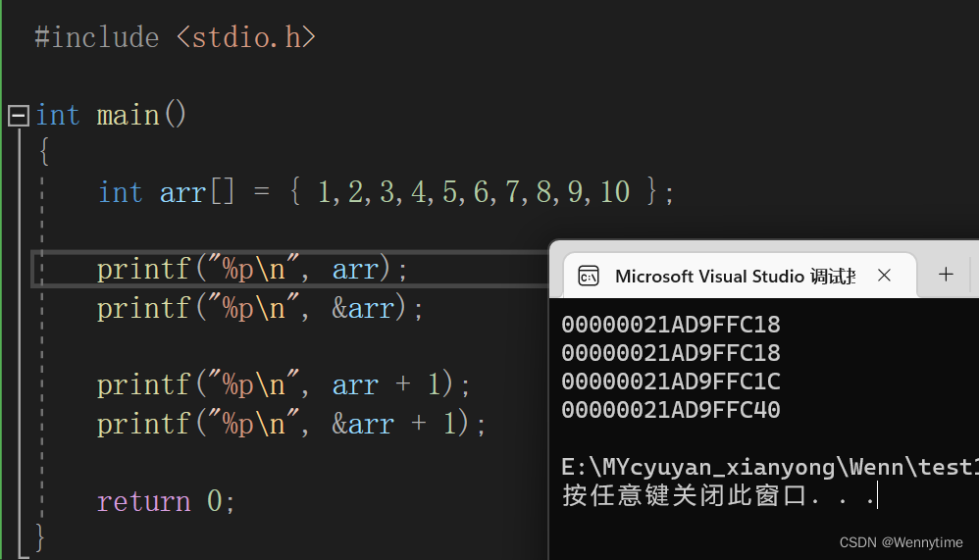Click the printf line printing arr + 1

point(283,384)
